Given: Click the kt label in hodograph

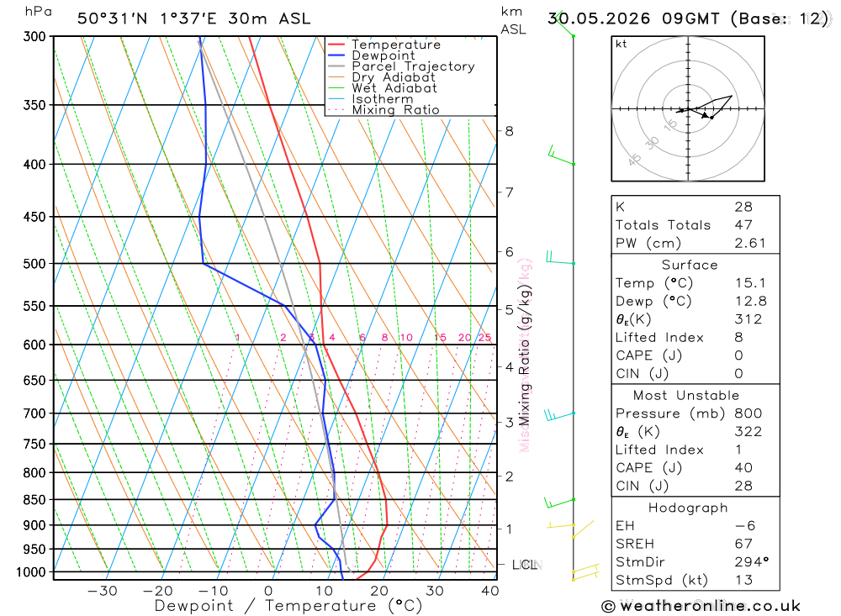Looking at the screenshot, I should click(x=621, y=44).
